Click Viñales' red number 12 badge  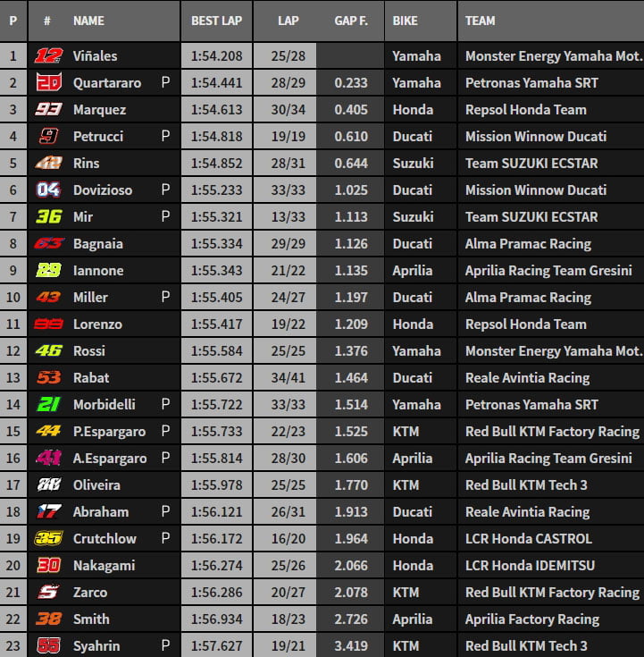pos(48,55)
